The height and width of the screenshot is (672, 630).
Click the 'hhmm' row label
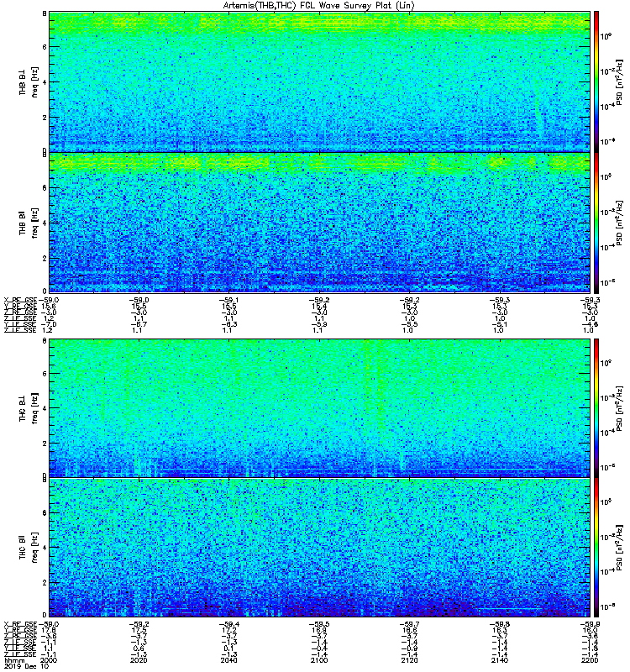point(13,660)
